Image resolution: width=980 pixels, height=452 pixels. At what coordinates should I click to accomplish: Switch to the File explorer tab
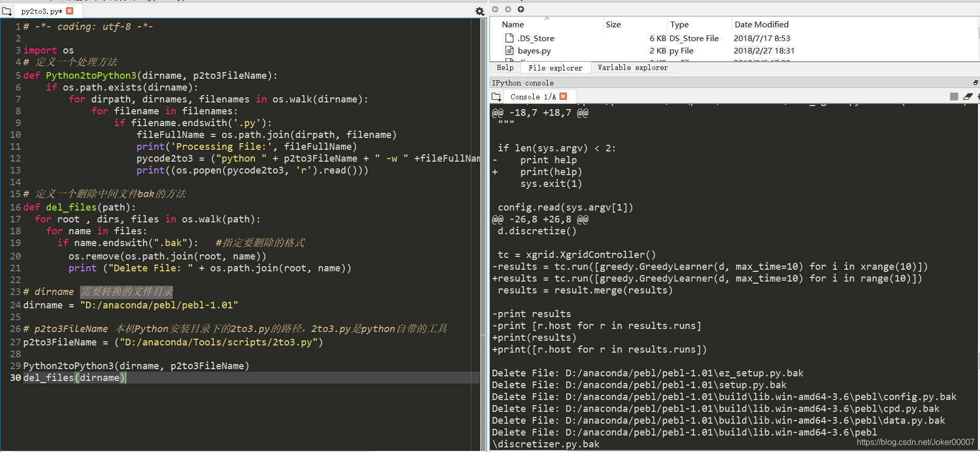coord(555,67)
